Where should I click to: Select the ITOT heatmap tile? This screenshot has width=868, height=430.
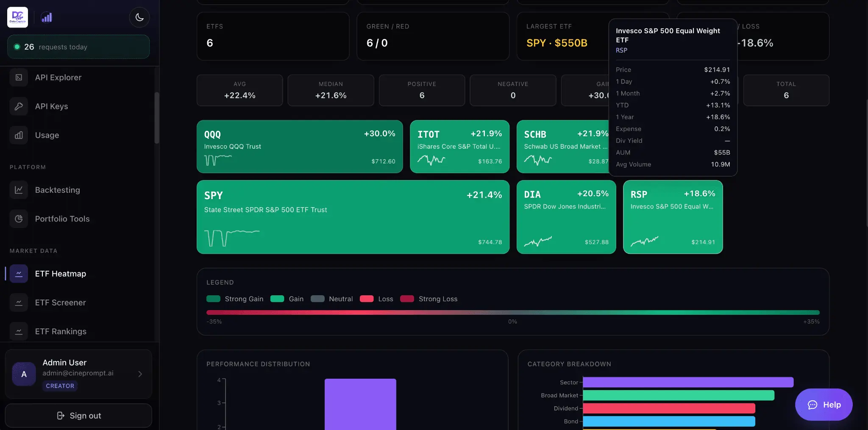[459, 147]
